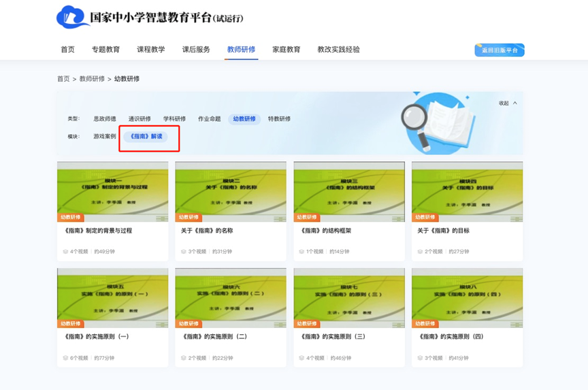The height and width of the screenshot is (390, 588).
Task: Open the 模块八 course thumbnail
Action: (x=468, y=298)
